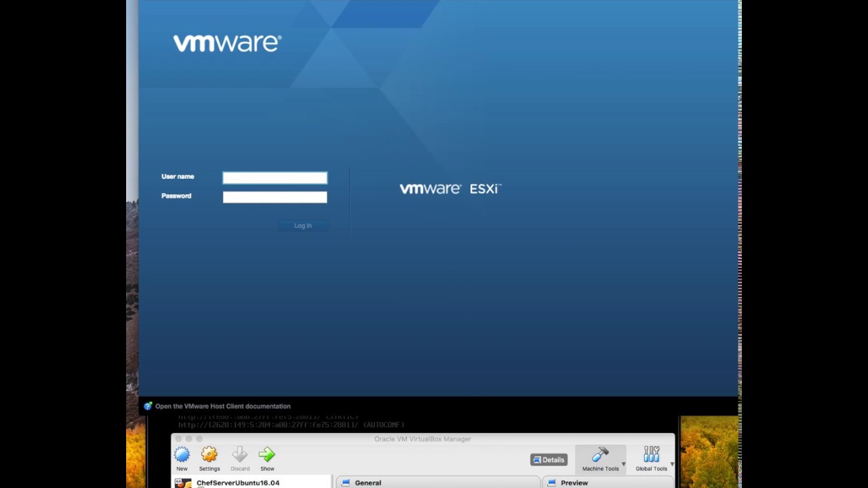Expand the Machine Tools dropdown arrow

pyautogui.click(x=624, y=464)
